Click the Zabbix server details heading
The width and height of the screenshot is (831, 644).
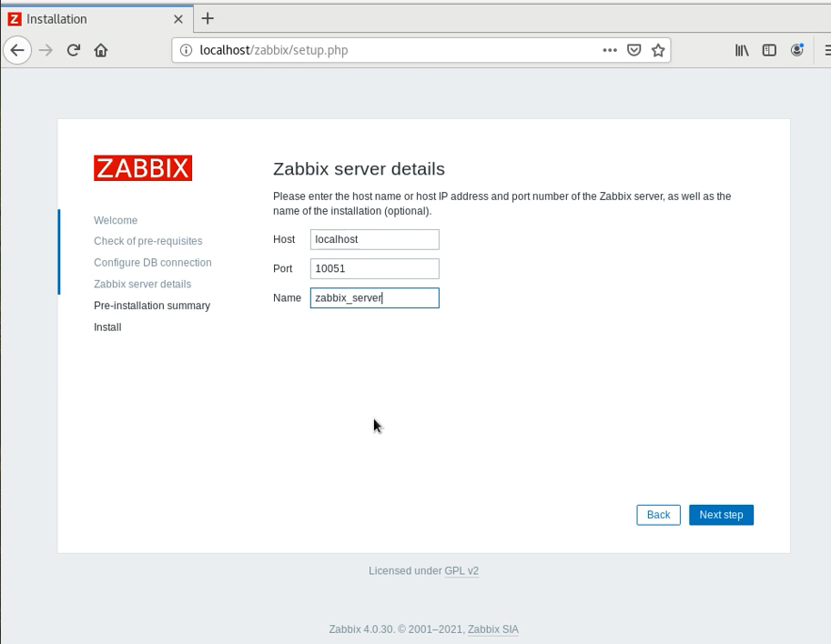[359, 169]
